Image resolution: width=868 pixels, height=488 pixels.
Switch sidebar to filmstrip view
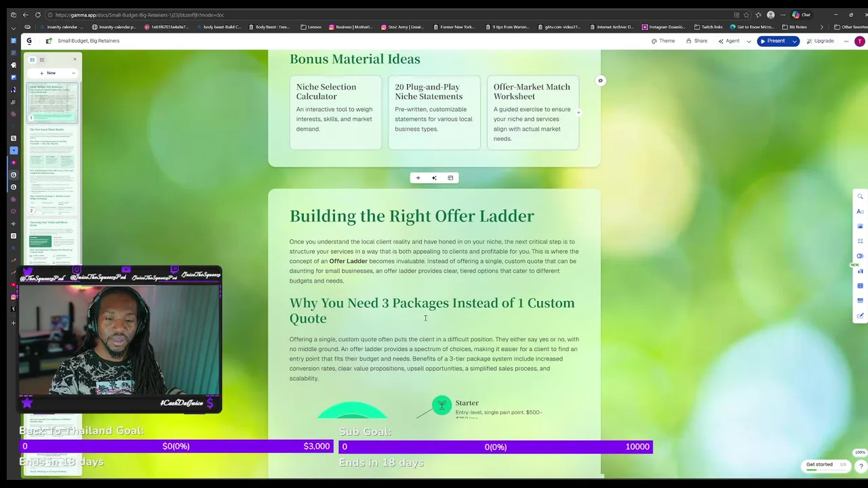(x=32, y=60)
